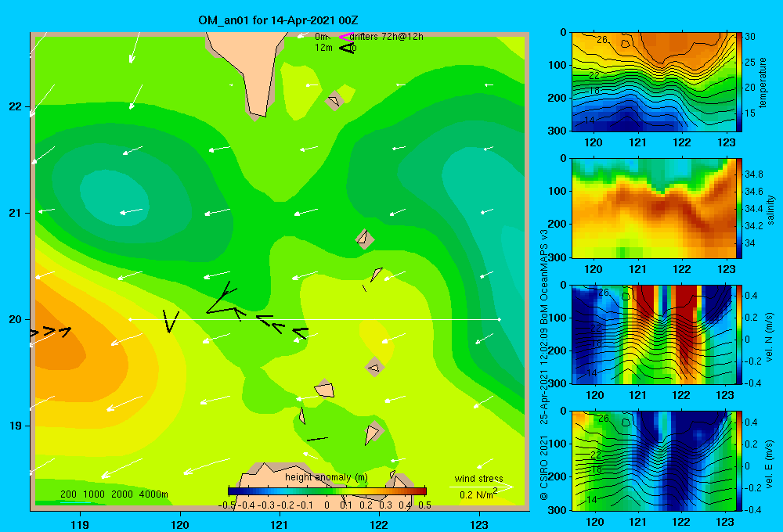Click the '0.5' maximum tick on height anomaly colorbar
The image size is (783, 532).
tap(425, 505)
